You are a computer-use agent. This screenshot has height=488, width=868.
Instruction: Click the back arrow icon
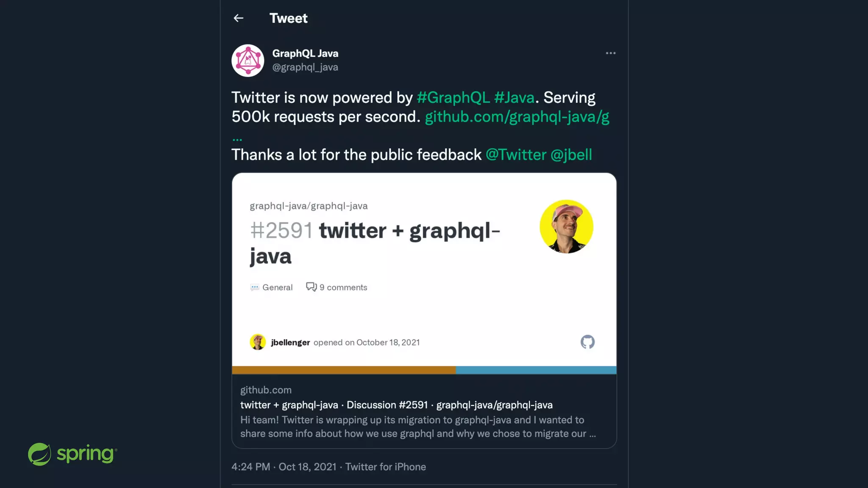[x=239, y=18]
